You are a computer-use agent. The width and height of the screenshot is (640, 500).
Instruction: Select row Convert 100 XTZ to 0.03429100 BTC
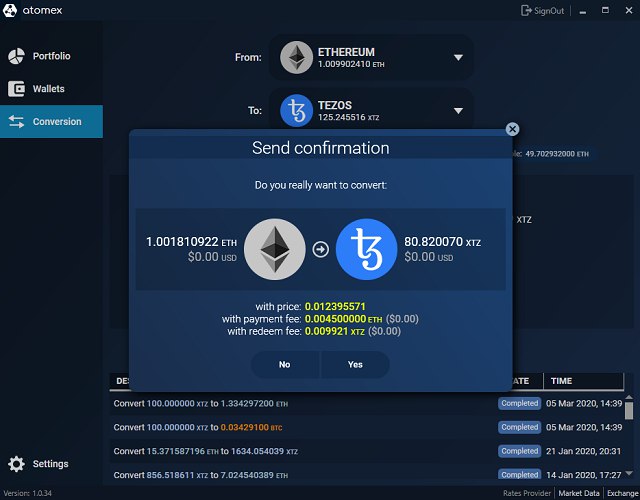coord(367,427)
